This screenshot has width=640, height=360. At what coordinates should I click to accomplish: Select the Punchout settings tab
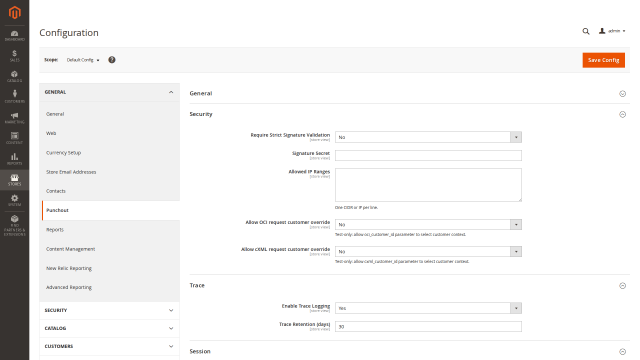[111, 210]
